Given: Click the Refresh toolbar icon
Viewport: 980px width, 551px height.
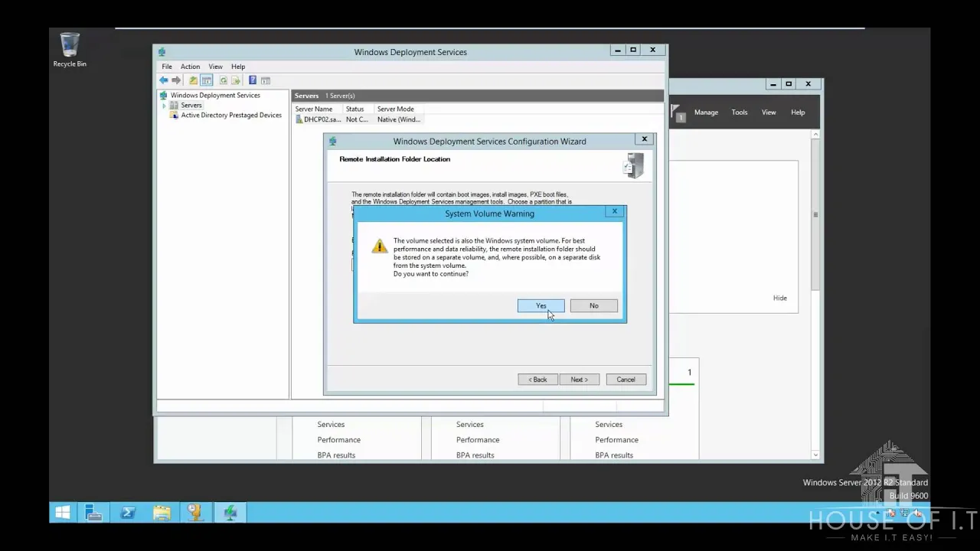Looking at the screenshot, I should click(x=224, y=80).
